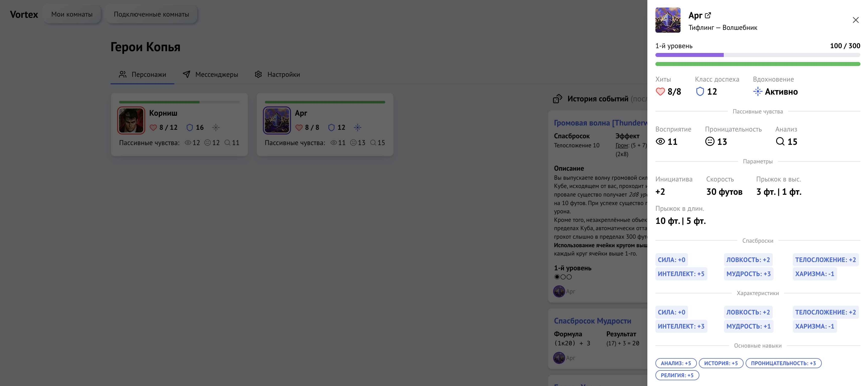Open Арг's character sheet via external link icon

pyautogui.click(x=708, y=15)
